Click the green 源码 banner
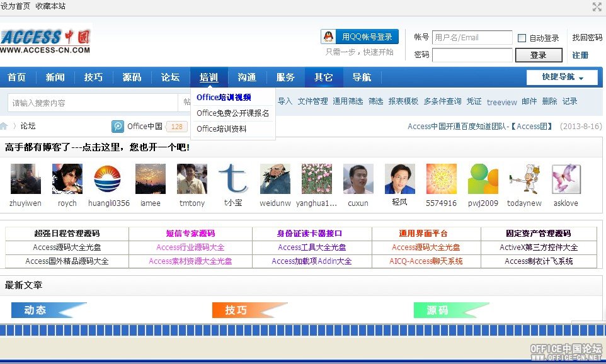 pyautogui.click(x=452, y=310)
